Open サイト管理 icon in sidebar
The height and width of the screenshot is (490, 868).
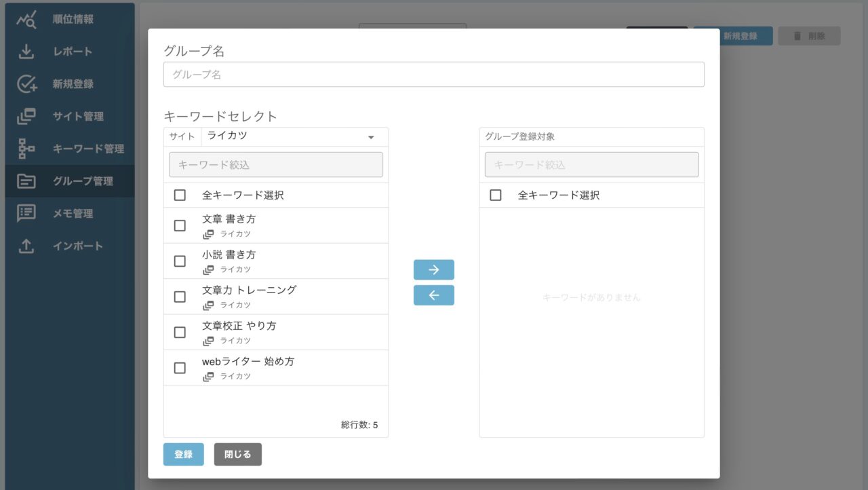26,116
